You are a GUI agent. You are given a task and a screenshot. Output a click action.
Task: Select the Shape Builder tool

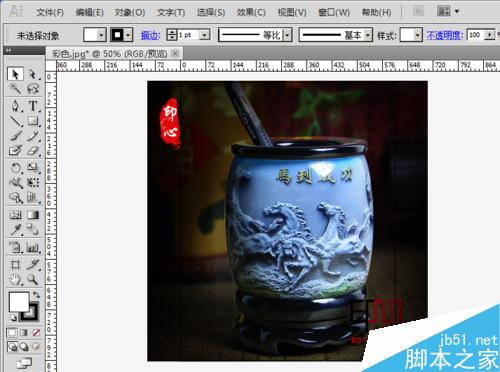point(15,197)
